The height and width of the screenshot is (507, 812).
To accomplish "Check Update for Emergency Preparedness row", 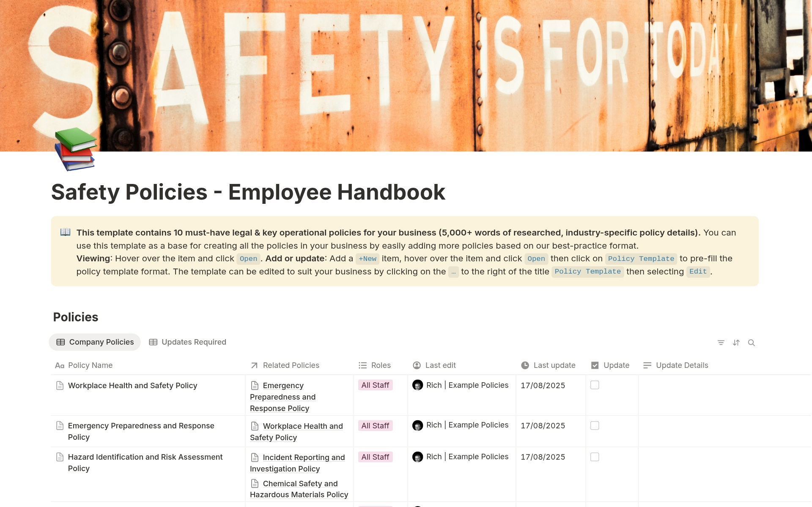I will point(595,426).
